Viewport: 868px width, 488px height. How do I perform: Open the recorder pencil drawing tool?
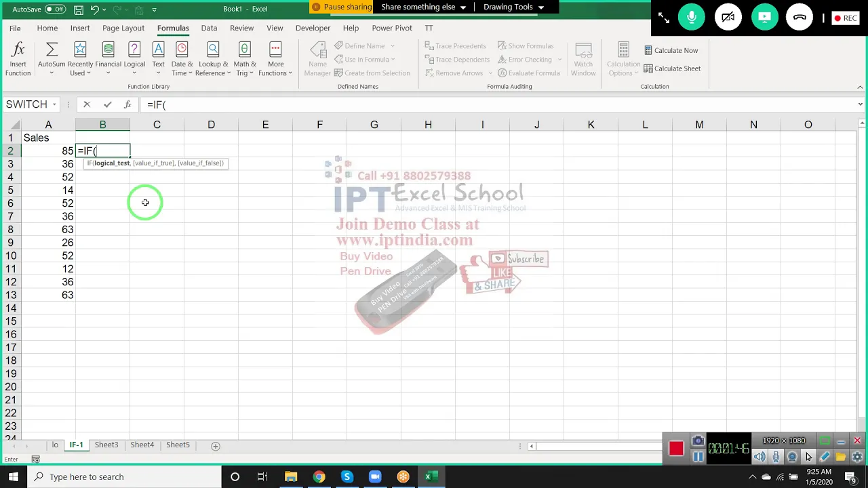coord(825,457)
